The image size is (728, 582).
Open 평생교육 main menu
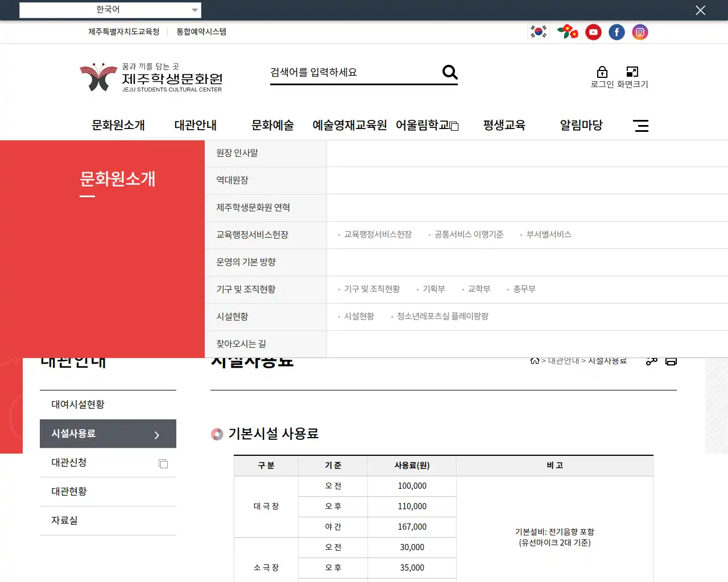point(504,125)
